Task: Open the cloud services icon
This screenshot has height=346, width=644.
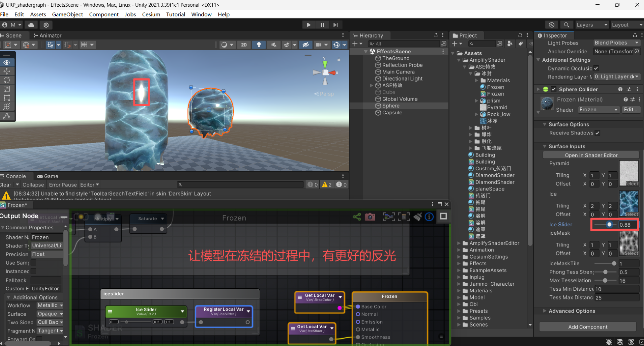Action: pos(31,25)
